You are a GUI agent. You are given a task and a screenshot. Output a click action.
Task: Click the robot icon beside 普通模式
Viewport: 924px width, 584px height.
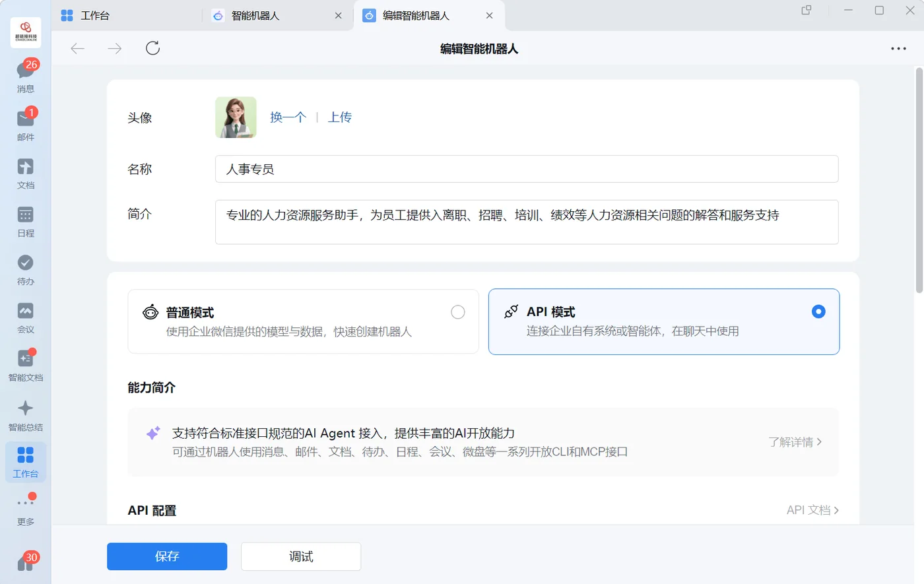[x=150, y=312]
